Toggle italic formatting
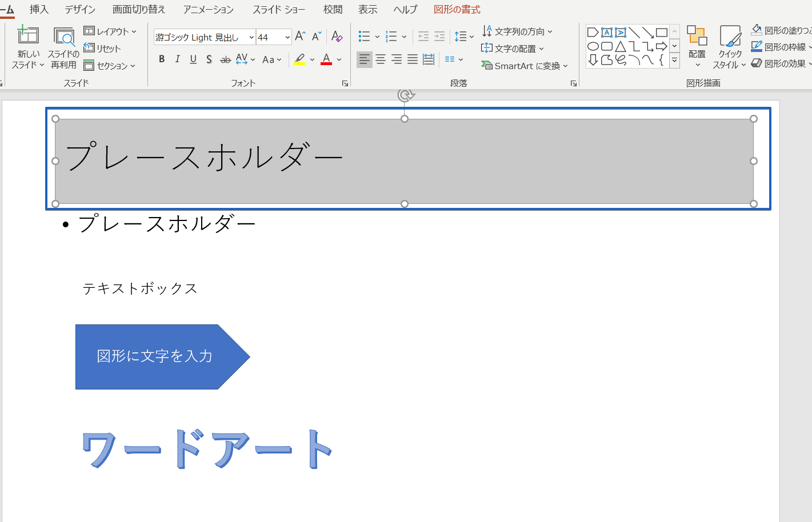This screenshot has height=522, width=812. click(x=178, y=59)
